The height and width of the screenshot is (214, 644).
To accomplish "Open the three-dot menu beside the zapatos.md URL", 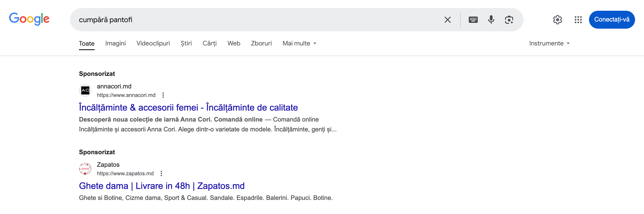I will [161, 173].
